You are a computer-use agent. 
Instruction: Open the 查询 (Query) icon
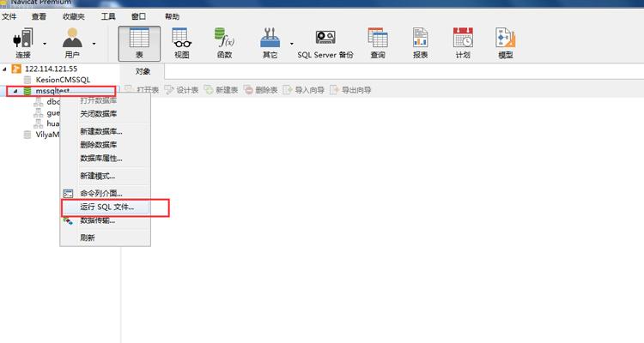click(377, 41)
